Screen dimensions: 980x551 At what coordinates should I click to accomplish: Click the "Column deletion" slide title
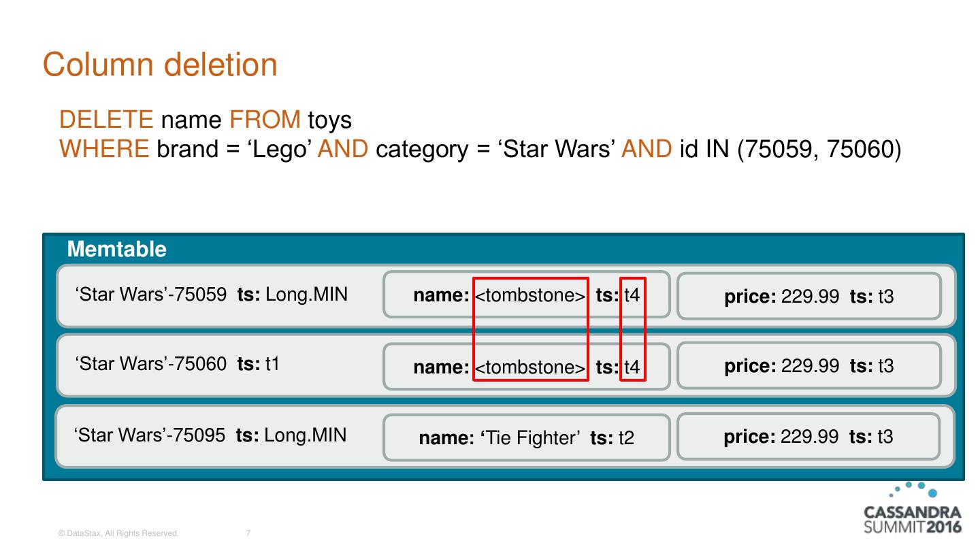[160, 65]
